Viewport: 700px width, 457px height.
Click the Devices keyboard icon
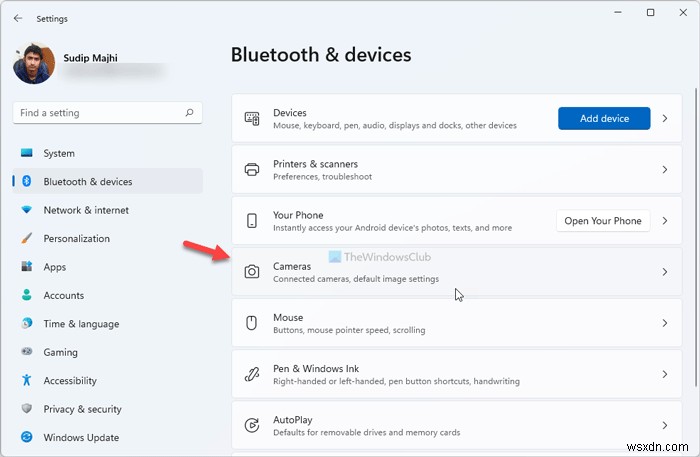(252, 118)
